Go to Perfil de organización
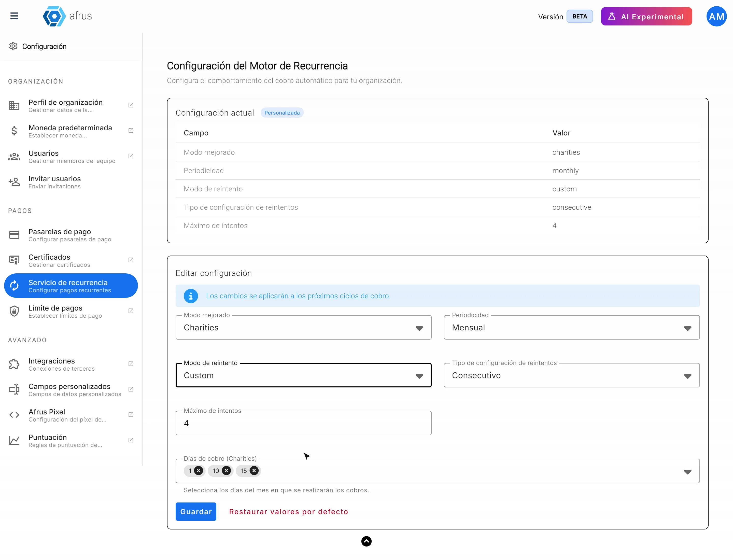The width and height of the screenshot is (733, 560). coord(71,106)
